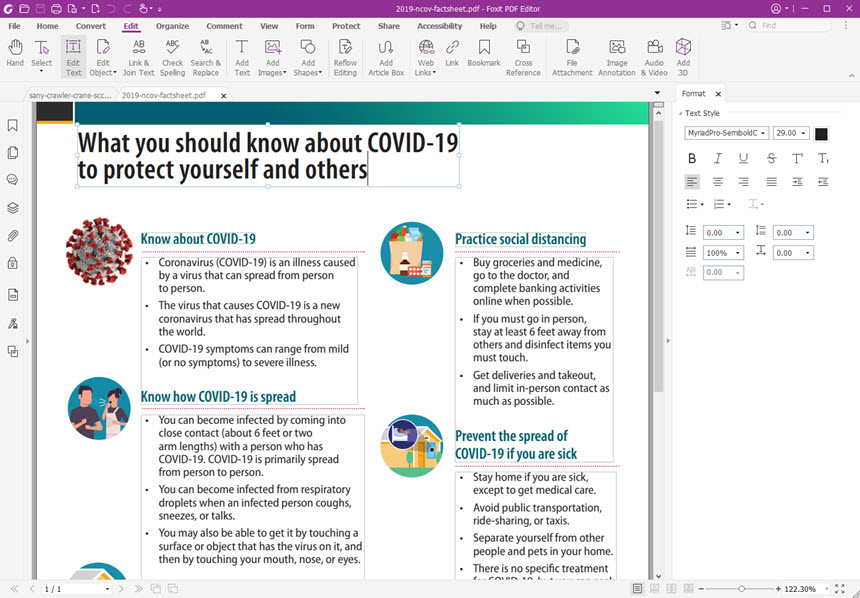860x598 pixels.
Task: Click the Open folder icon in title bar
Action: [x=24, y=9]
